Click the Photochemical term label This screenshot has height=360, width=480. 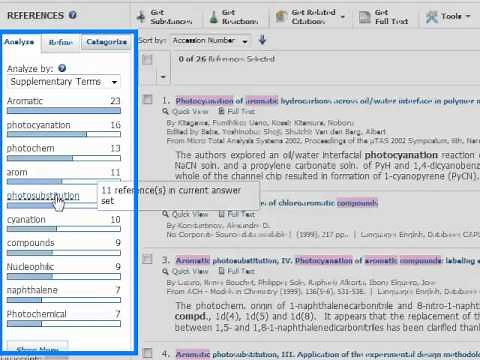(x=37, y=314)
